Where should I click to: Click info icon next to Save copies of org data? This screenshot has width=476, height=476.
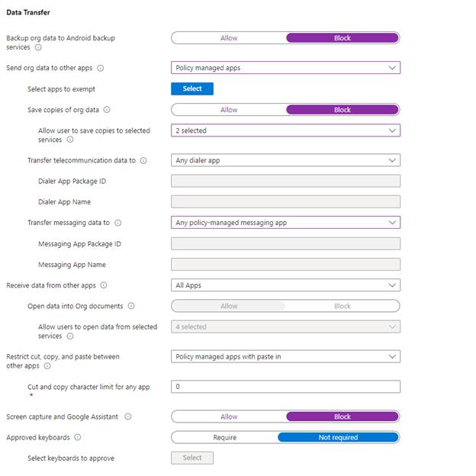(107, 110)
